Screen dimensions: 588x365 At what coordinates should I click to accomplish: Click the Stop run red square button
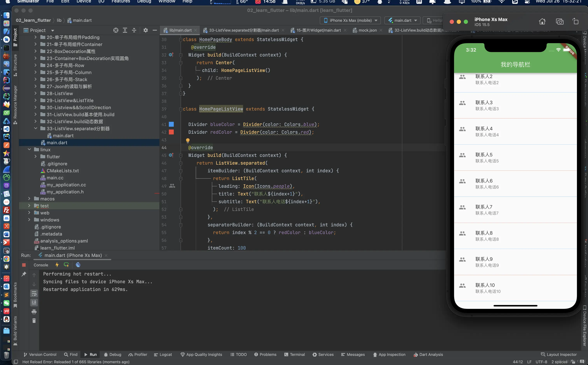click(x=24, y=265)
